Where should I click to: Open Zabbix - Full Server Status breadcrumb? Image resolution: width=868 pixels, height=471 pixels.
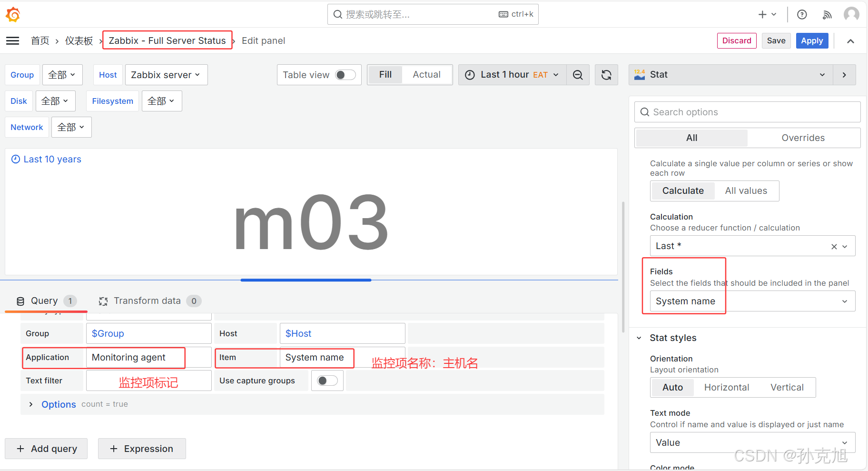167,41
